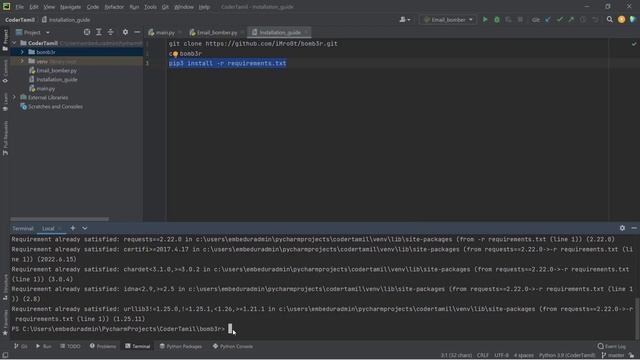Minimize the Terminal tool window

click(634, 228)
